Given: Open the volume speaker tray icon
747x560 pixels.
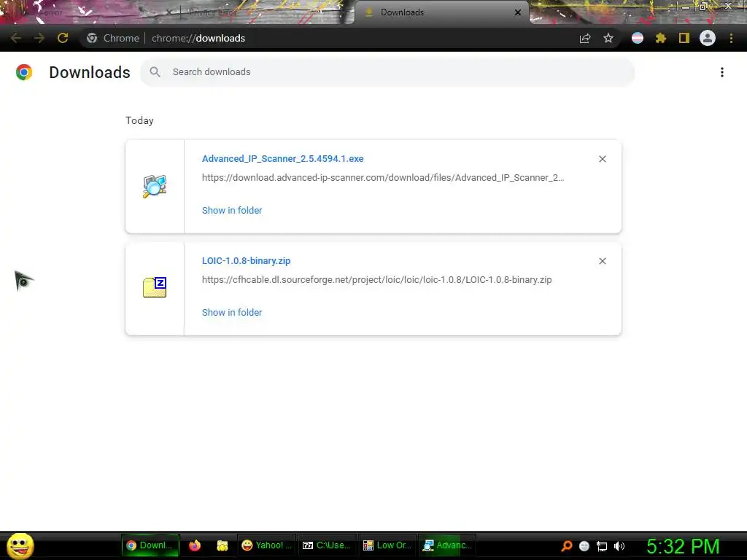Looking at the screenshot, I should (x=619, y=546).
